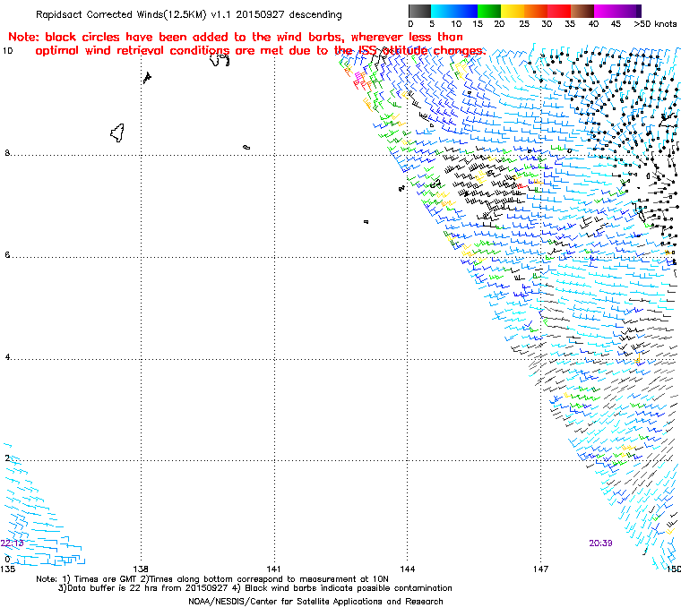
Task: Click the longitude 141 axis label
Action: [x=273, y=569]
